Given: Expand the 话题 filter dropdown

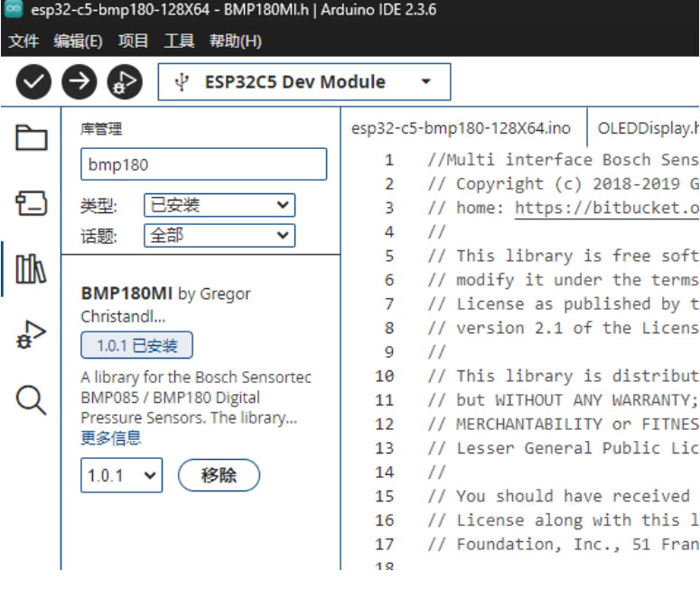Looking at the screenshot, I should click(x=219, y=236).
